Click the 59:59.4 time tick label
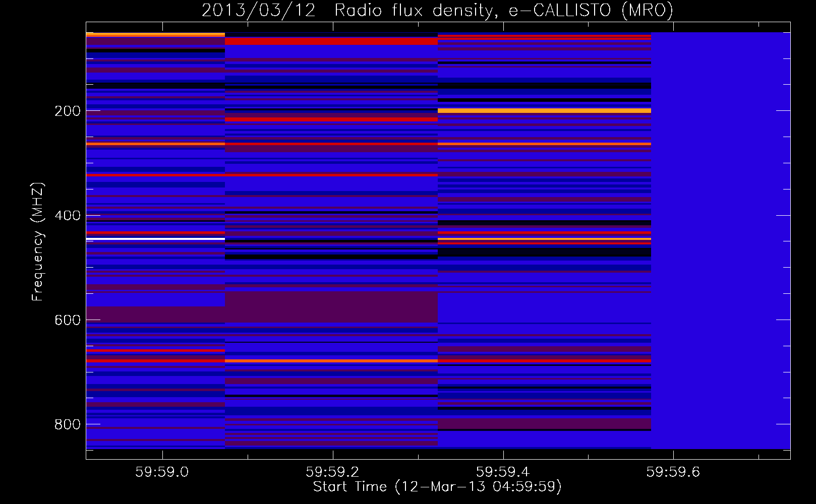Viewport: 816px width, 504px height. [x=503, y=472]
